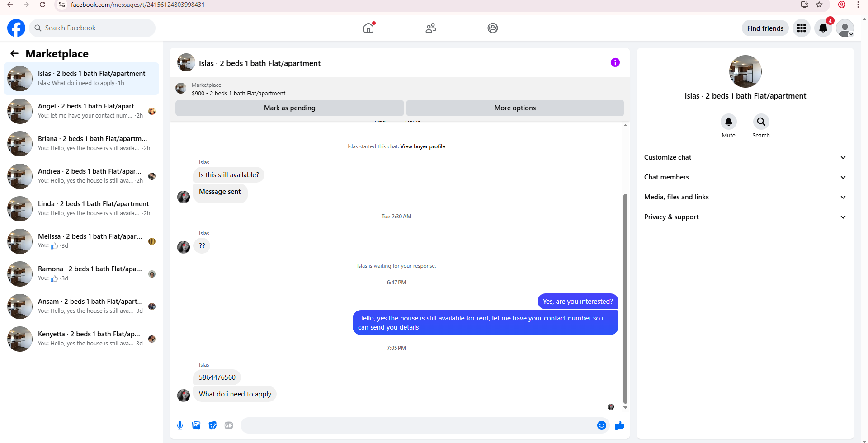
Task: Click the 'Is this still available?' message
Action: (229, 175)
